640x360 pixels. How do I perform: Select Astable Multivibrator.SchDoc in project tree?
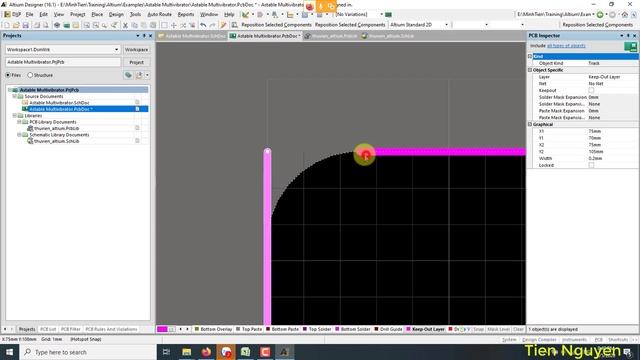[59, 103]
